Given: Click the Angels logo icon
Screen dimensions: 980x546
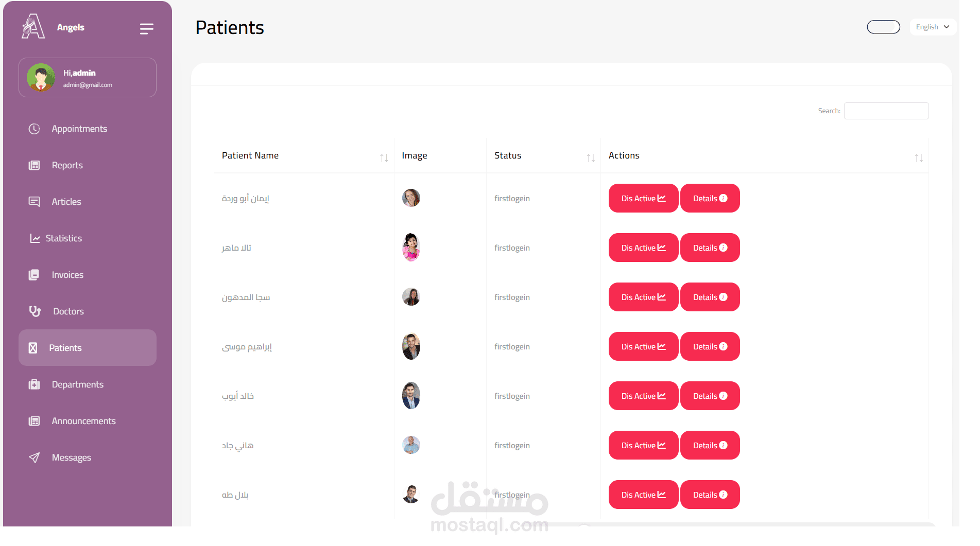Looking at the screenshot, I should coord(33,27).
